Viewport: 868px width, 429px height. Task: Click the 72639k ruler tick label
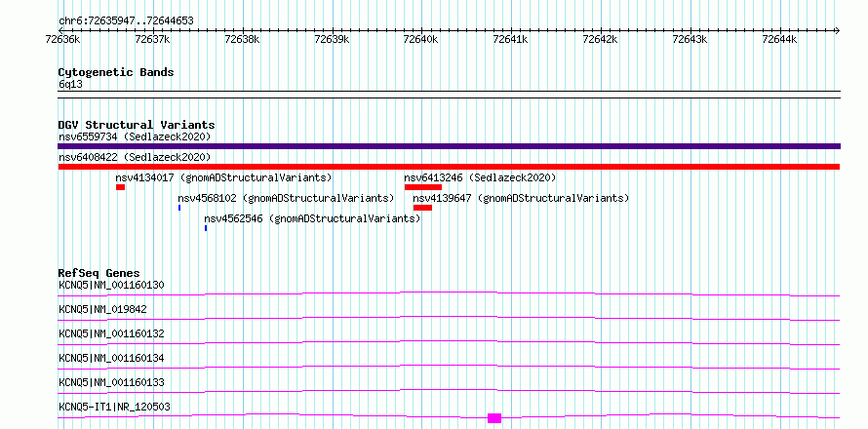click(332, 40)
